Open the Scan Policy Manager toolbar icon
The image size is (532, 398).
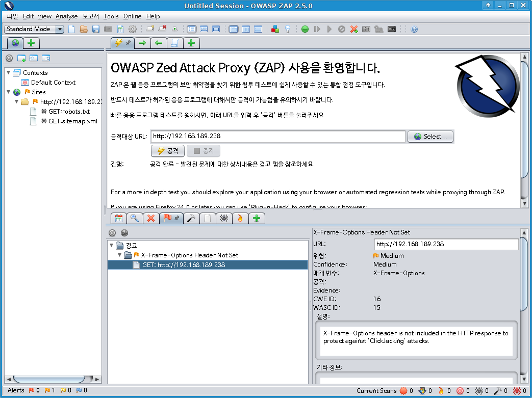(x=366, y=29)
